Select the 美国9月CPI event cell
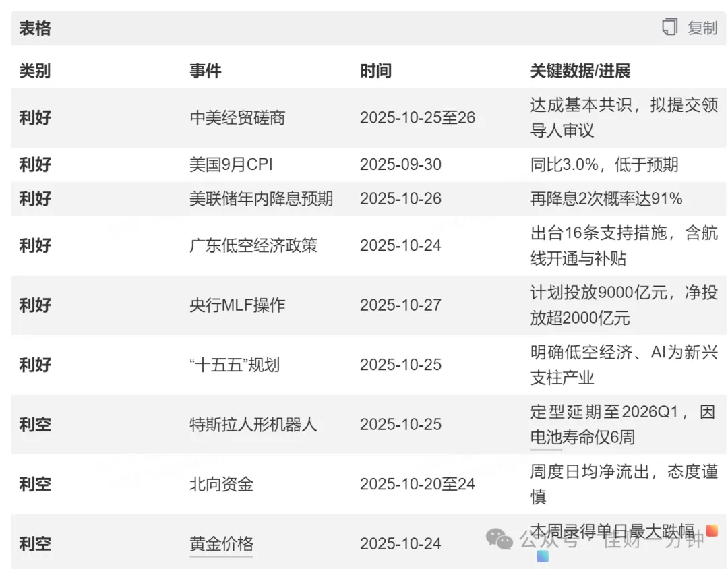This screenshot has width=728, height=569. [x=231, y=164]
